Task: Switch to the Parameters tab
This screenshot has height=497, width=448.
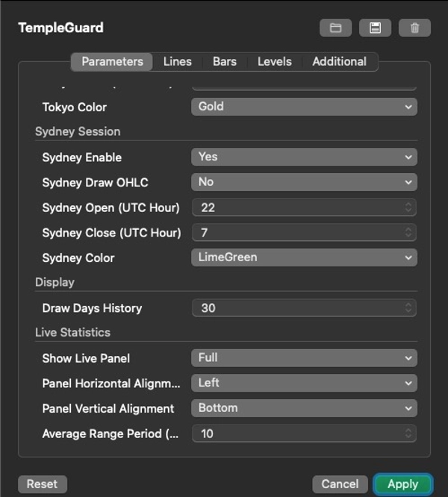Action: pyautogui.click(x=112, y=61)
